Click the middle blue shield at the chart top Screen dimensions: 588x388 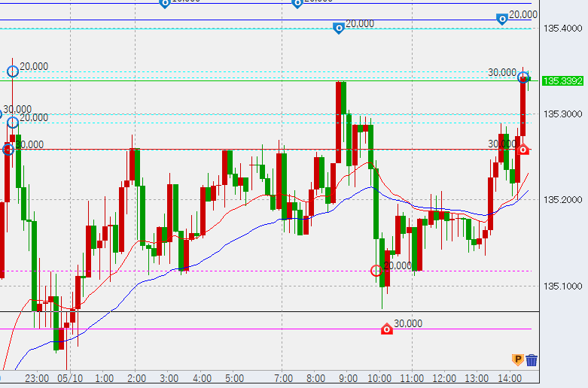point(297,3)
